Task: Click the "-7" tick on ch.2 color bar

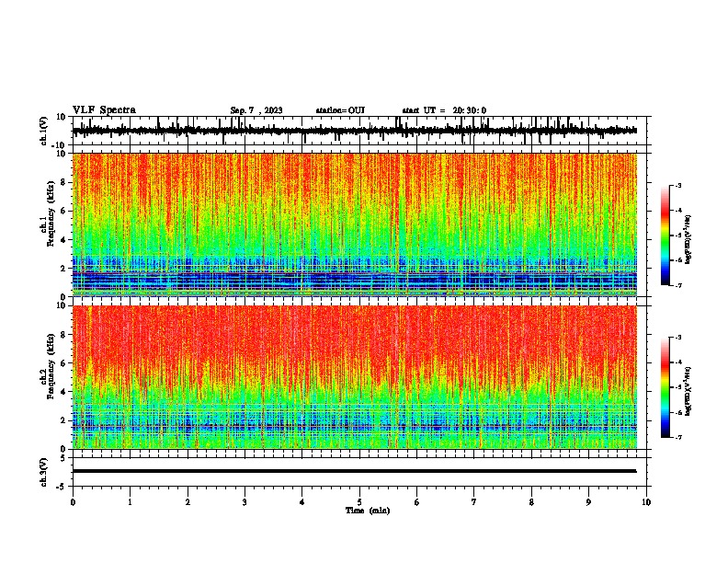Action: [677, 437]
